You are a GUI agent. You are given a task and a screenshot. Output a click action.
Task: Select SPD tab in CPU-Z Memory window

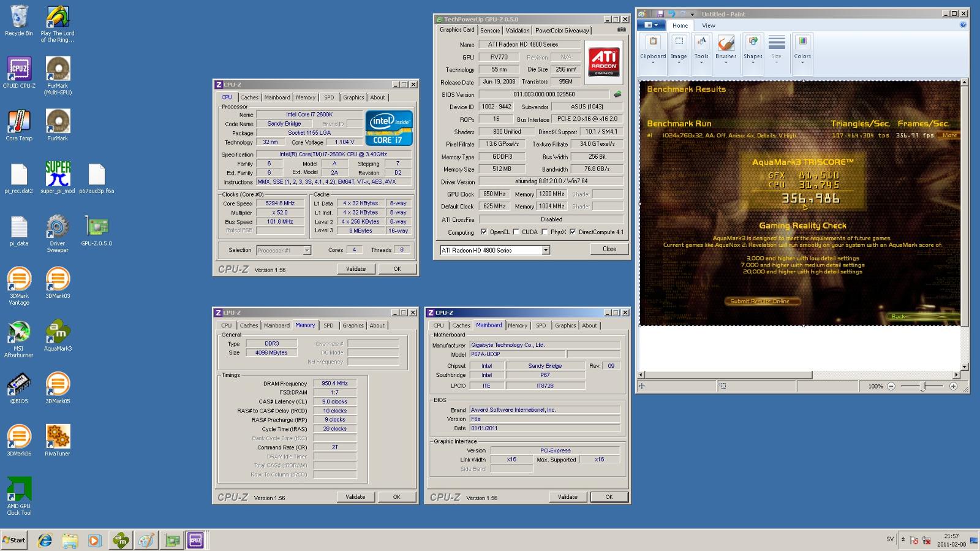[x=328, y=325]
